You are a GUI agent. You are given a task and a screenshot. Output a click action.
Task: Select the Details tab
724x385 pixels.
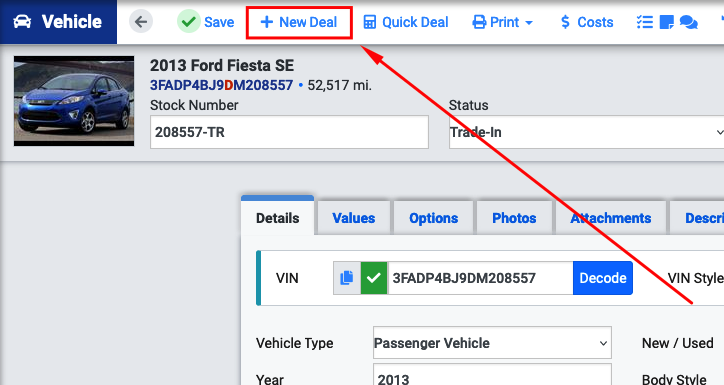(278, 218)
